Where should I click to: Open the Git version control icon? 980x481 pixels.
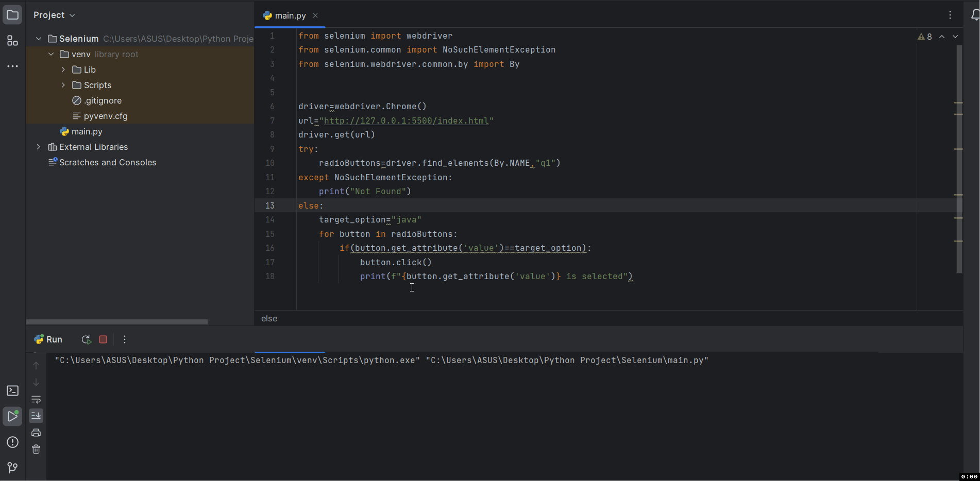tap(12, 468)
